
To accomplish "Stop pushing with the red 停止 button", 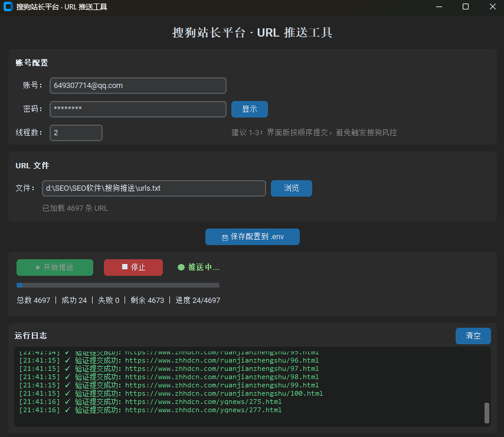I will pos(133,267).
